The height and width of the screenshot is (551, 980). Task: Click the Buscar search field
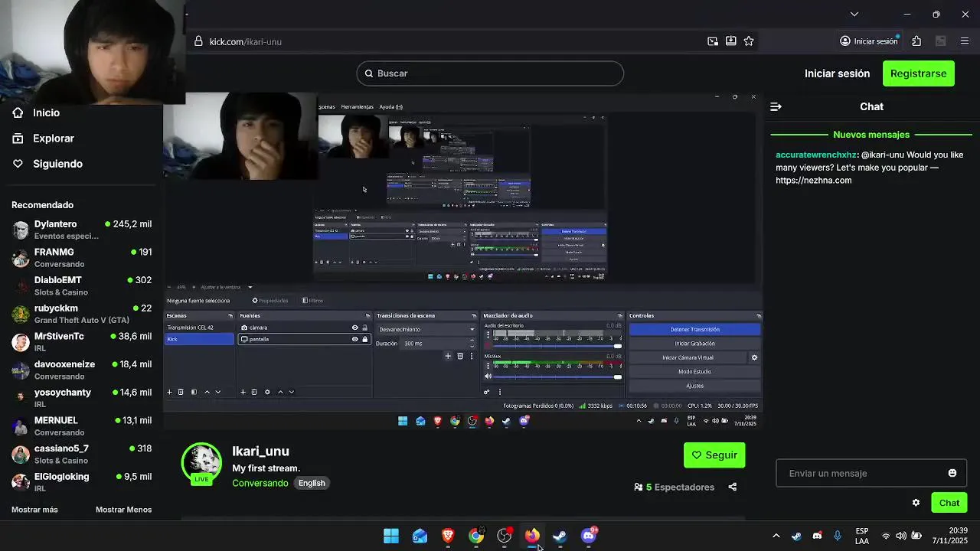pos(490,73)
